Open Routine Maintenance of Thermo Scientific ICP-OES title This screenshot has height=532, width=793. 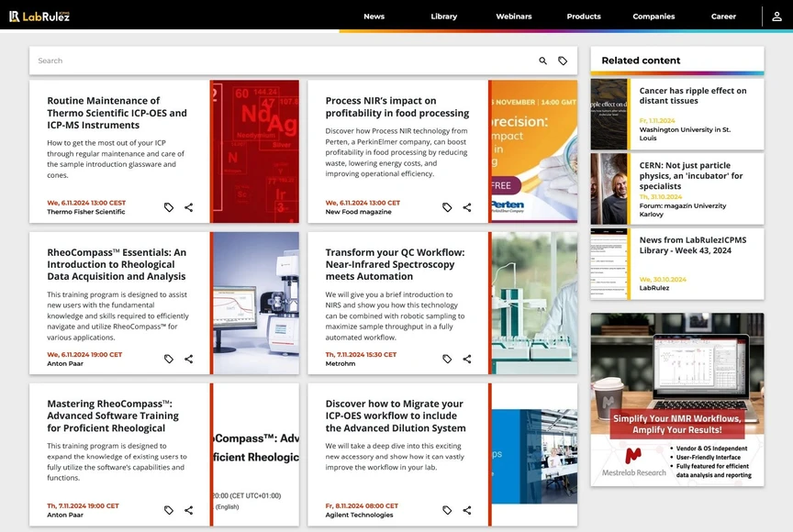[117, 113]
